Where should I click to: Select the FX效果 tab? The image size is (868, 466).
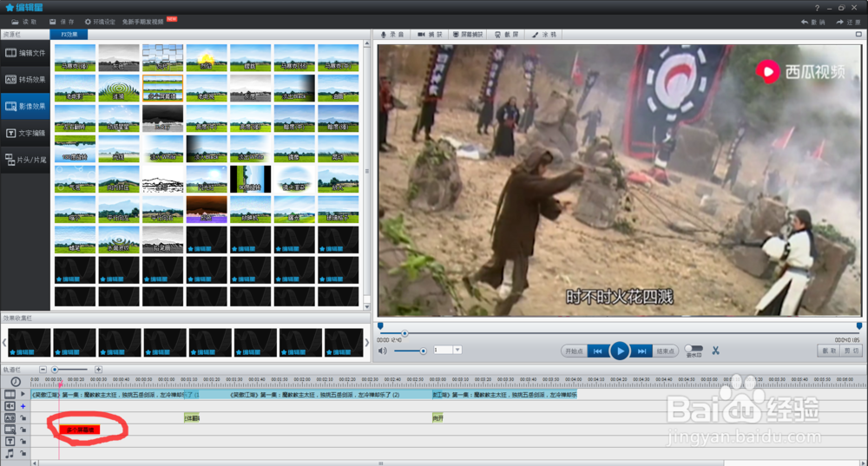coord(69,35)
